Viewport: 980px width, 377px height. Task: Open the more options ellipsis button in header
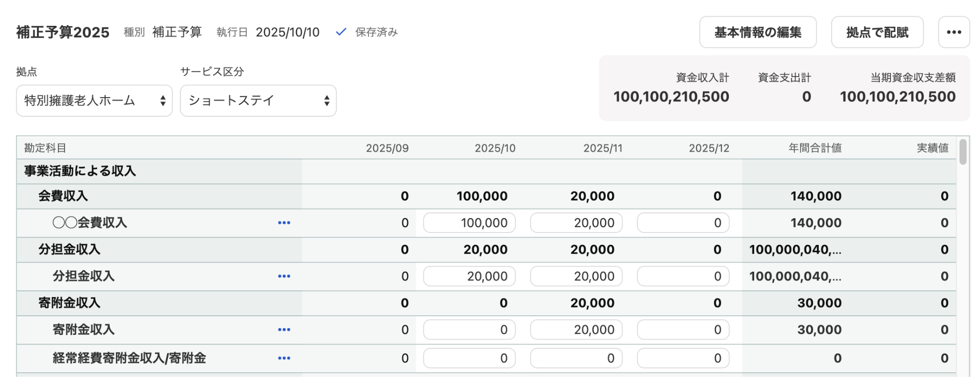954,32
